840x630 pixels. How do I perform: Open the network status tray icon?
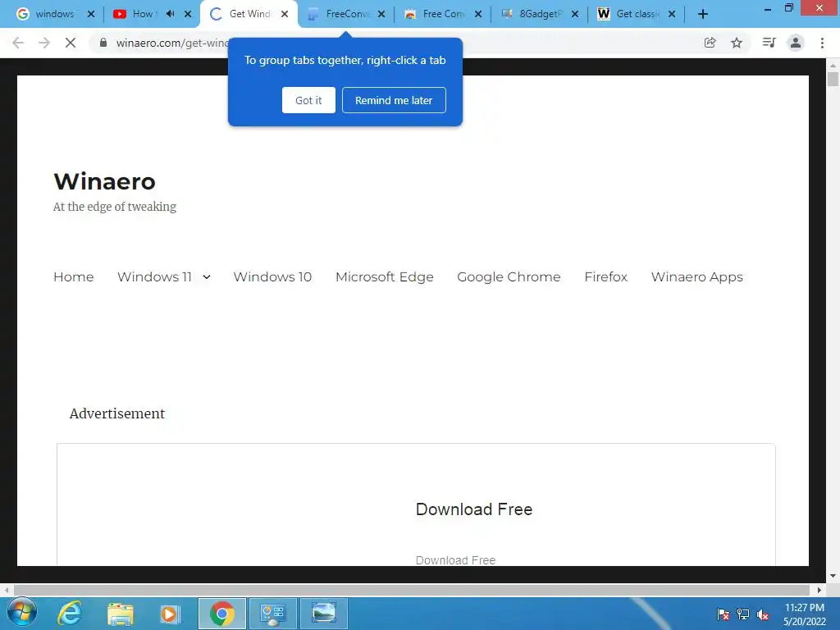743,614
